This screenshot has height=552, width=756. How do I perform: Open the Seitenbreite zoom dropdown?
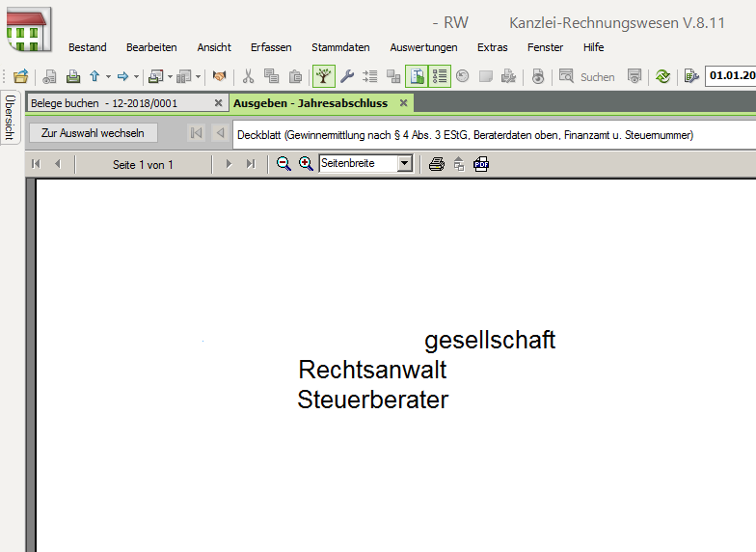(x=405, y=164)
